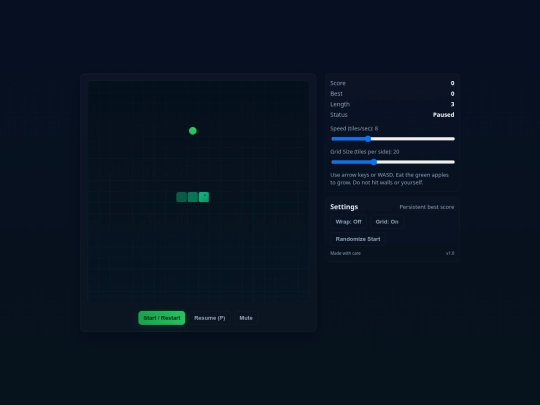Adjust the Grid Size slider handle

[374, 162]
